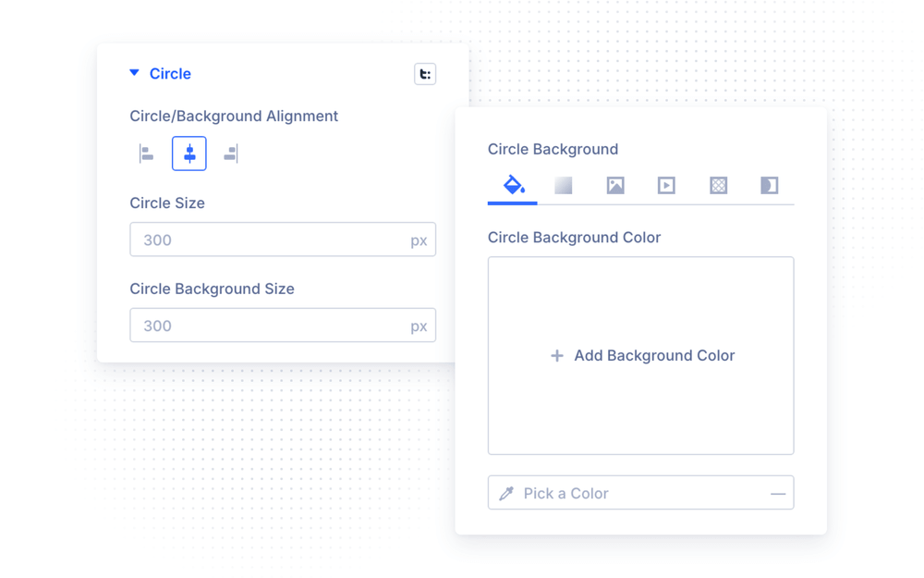The image size is (924, 578).
Task: Switch to mask background tab
Action: pos(769,186)
